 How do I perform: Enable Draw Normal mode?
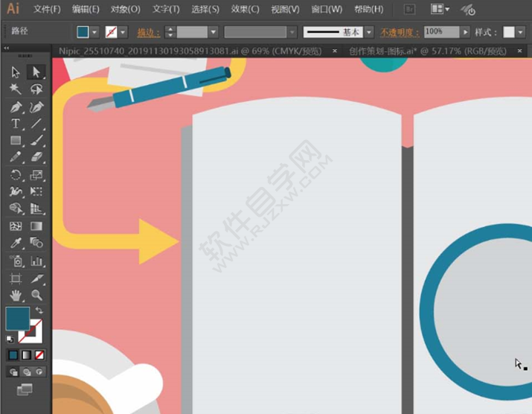pos(13,372)
